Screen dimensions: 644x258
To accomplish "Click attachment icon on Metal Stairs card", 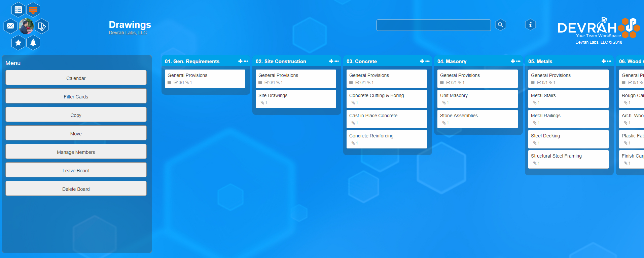I will [535, 103].
